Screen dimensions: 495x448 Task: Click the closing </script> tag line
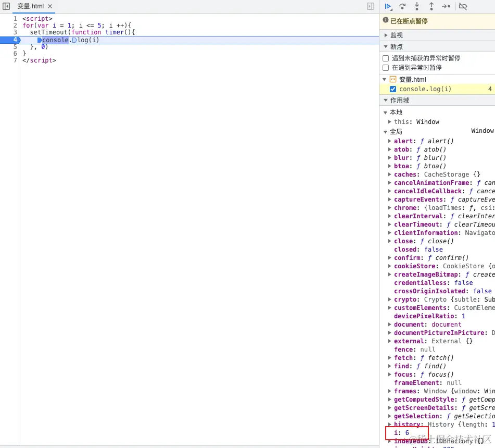[39, 60]
